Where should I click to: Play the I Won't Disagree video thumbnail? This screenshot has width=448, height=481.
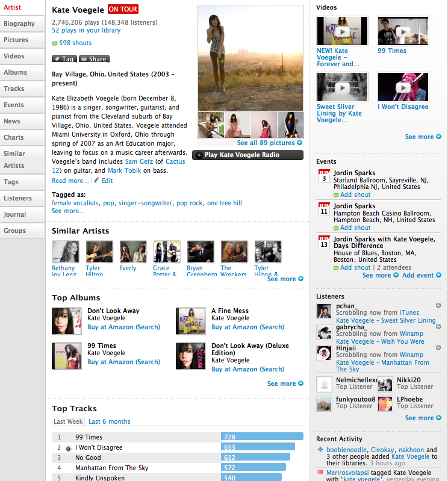pos(403,87)
